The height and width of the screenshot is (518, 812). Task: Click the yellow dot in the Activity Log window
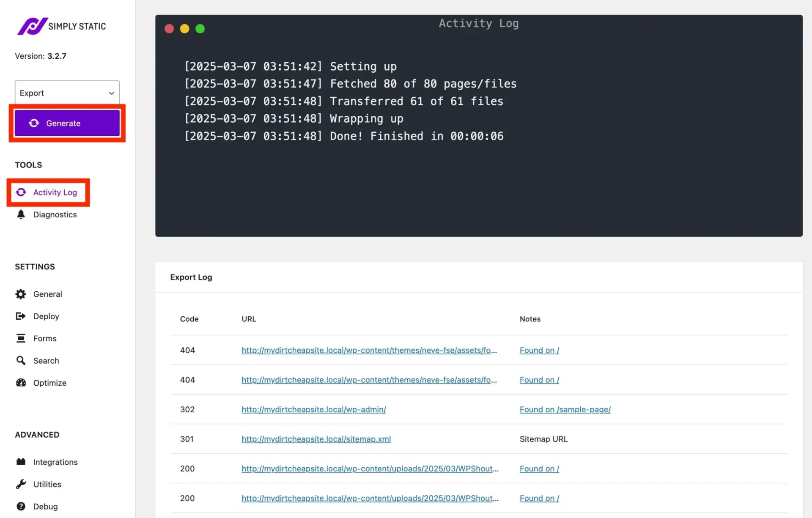(184, 29)
